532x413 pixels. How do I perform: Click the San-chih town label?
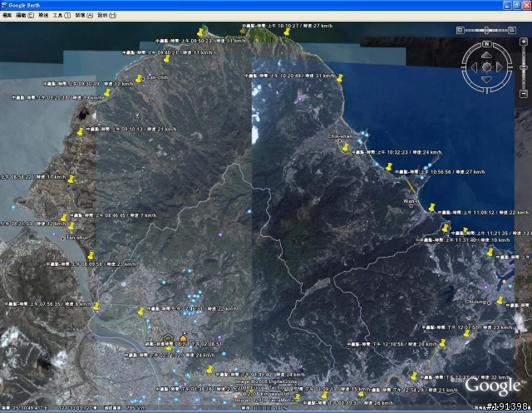pyautogui.click(x=157, y=77)
